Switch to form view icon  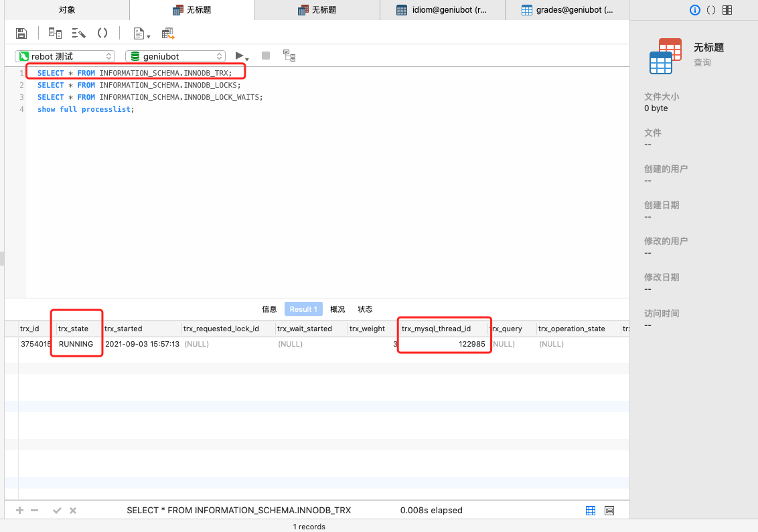[x=609, y=511]
